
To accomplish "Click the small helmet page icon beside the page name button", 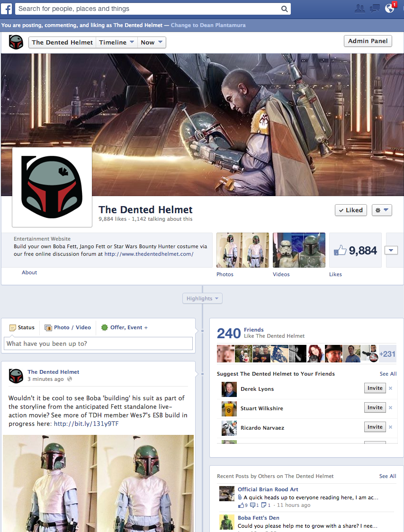I will click(16, 43).
